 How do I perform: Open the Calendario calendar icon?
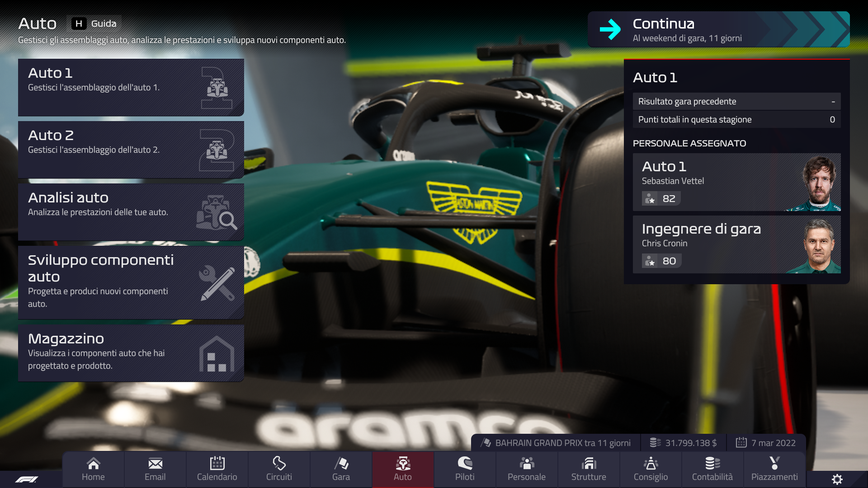tap(217, 463)
